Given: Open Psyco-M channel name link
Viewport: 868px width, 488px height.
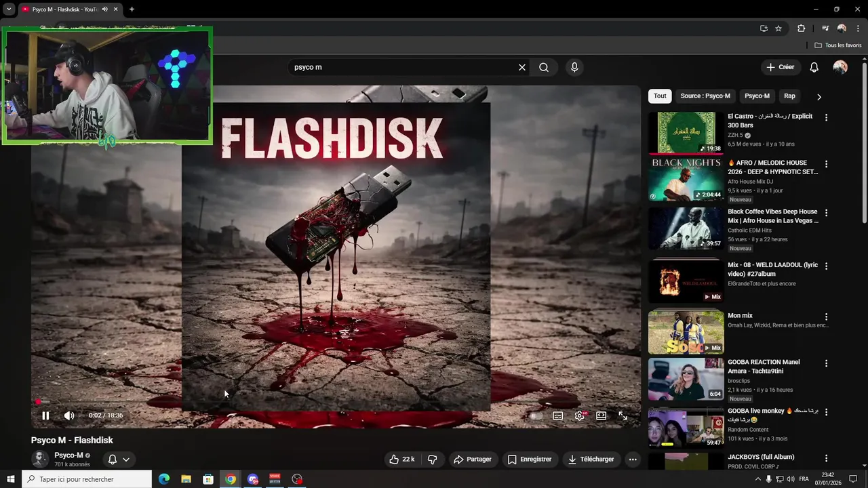Looking at the screenshot, I should 68,455.
